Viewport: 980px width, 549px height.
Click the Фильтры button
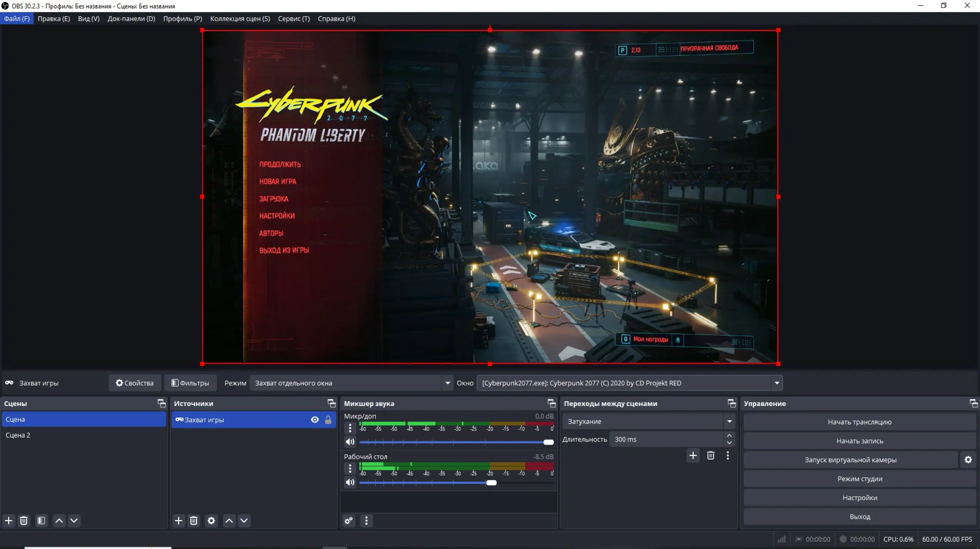click(190, 383)
